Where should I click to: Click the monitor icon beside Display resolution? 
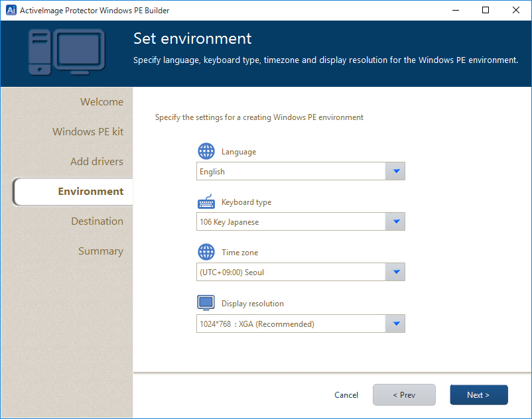coord(206,303)
